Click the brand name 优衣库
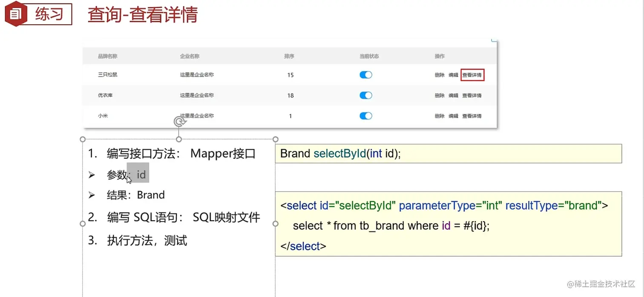This screenshot has width=644, height=297. tap(105, 95)
